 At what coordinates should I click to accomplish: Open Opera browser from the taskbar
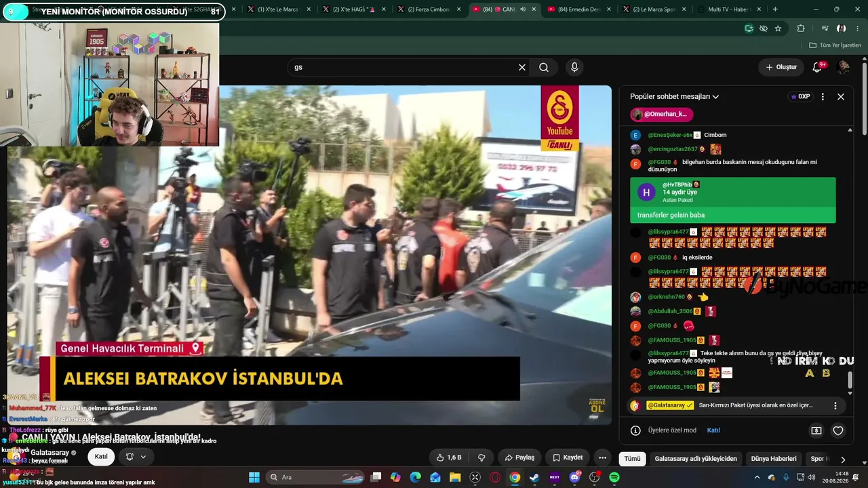point(495,477)
